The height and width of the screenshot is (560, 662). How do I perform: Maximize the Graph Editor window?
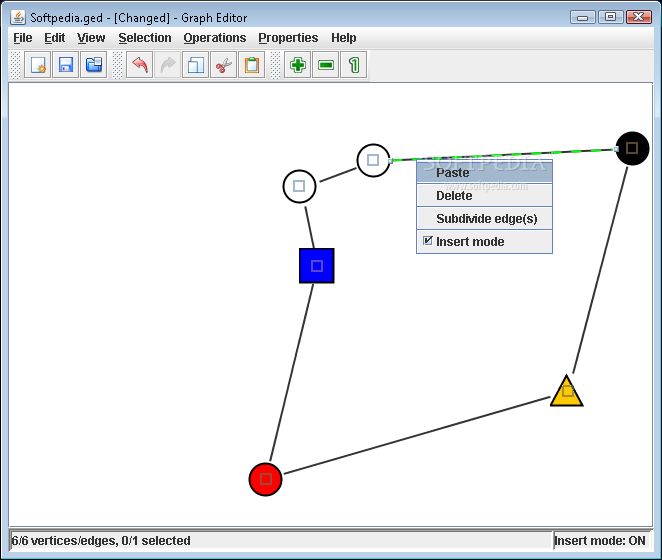tap(610, 17)
